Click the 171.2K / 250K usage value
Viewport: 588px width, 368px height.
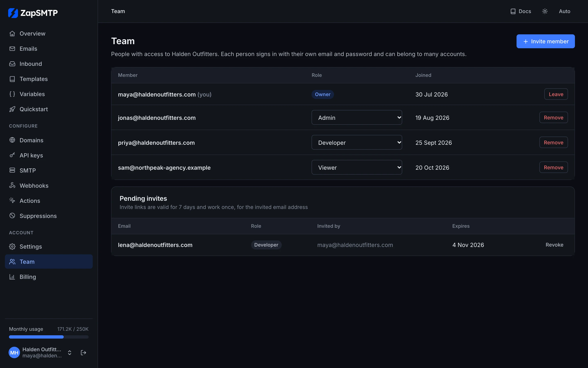click(x=73, y=329)
